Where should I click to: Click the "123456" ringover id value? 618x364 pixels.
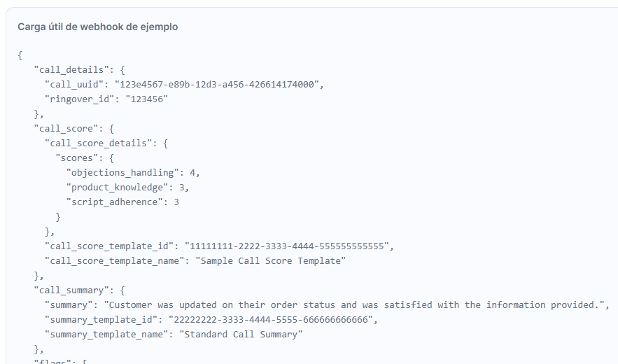(x=146, y=99)
